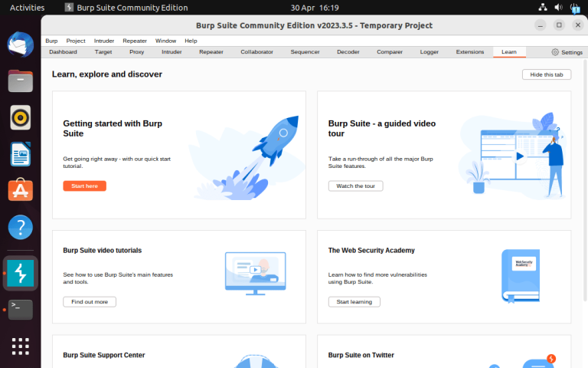Click Burp Suite icon in top bar

pos(69,7)
